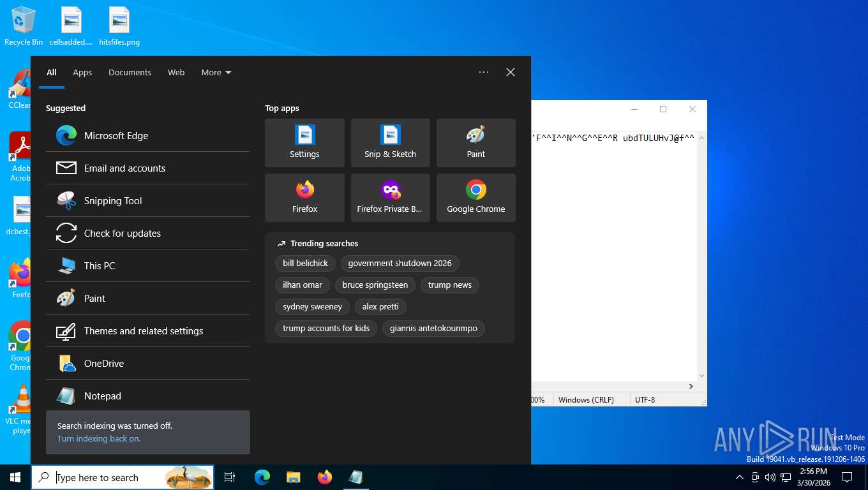Close the search panel

[x=511, y=72]
